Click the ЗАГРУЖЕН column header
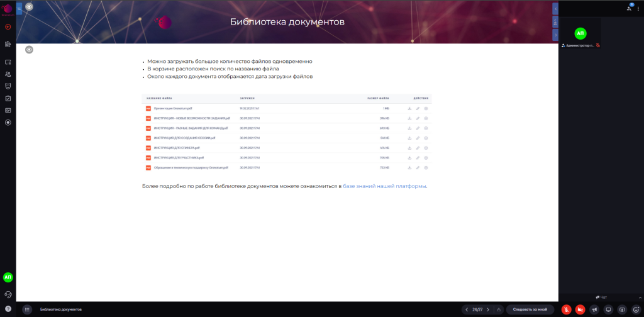Viewport: 644px width, 317px height. pos(247,99)
